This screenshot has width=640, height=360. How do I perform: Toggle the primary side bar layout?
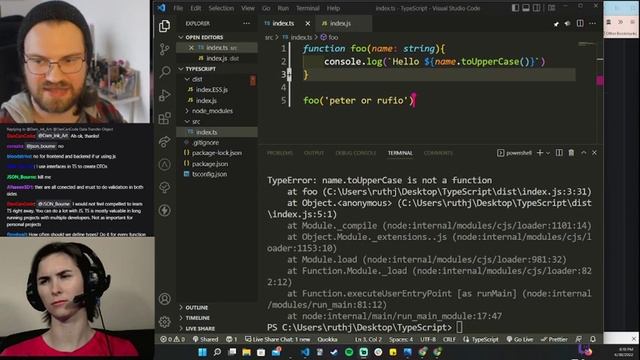click(x=516, y=8)
